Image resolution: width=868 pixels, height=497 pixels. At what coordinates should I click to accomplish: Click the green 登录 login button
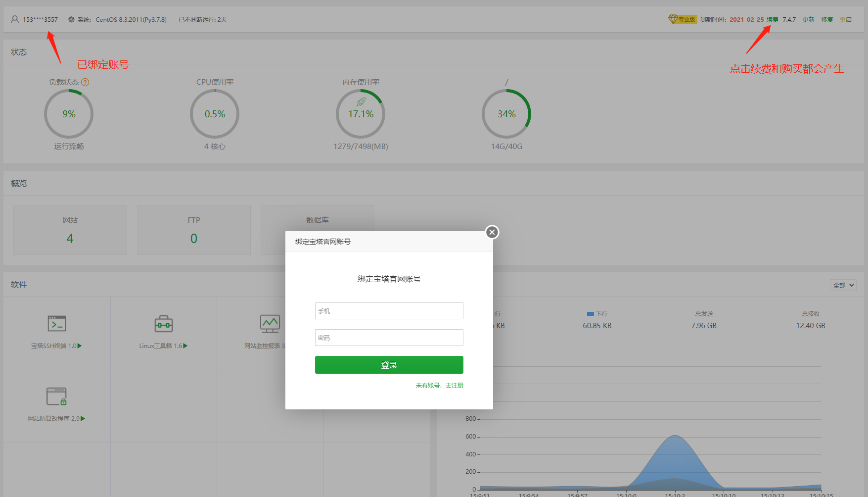point(389,365)
